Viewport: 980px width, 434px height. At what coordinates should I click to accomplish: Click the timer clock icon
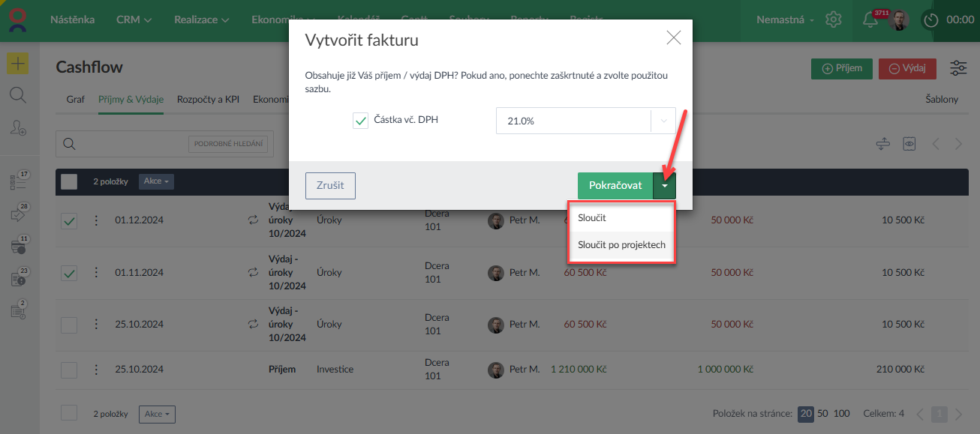(931, 20)
